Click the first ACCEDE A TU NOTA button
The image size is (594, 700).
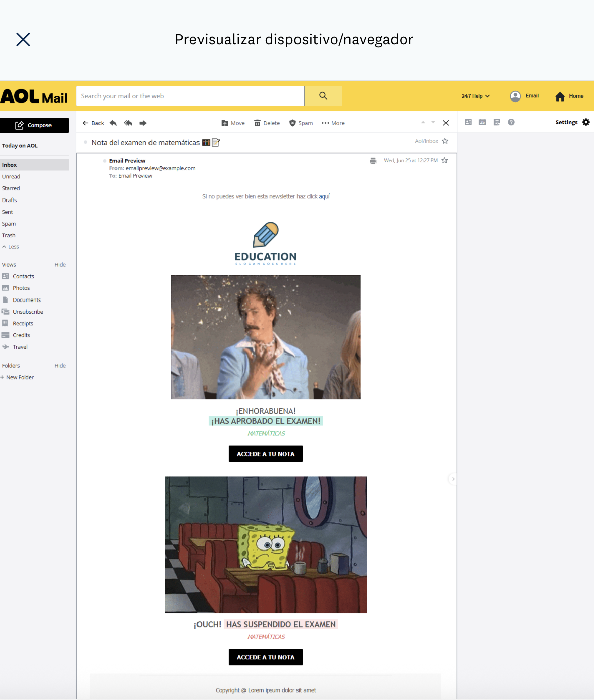[266, 454]
